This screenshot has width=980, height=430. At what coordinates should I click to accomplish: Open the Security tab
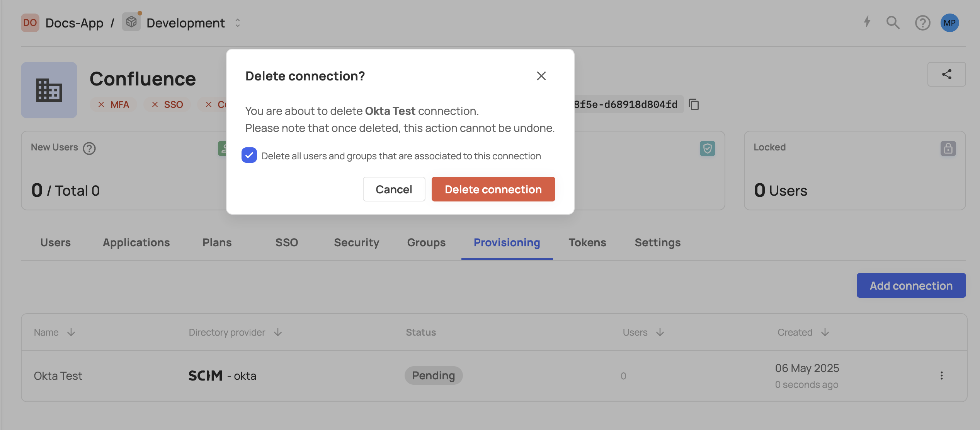pos(356,242)
